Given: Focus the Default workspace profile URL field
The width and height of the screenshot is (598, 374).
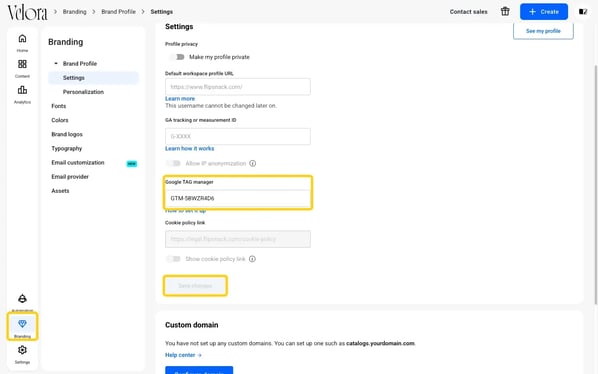Looking at the screenshot, I should point(238,87).
